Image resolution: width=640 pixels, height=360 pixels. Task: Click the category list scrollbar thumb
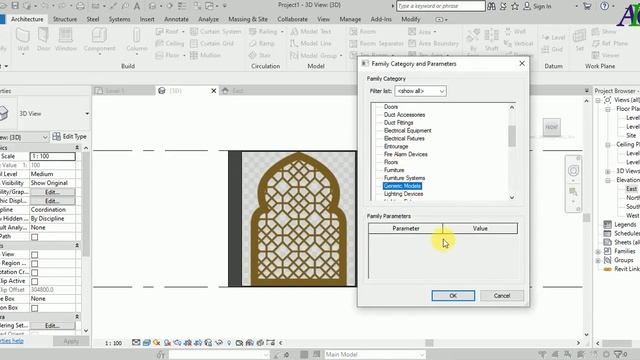512,136
